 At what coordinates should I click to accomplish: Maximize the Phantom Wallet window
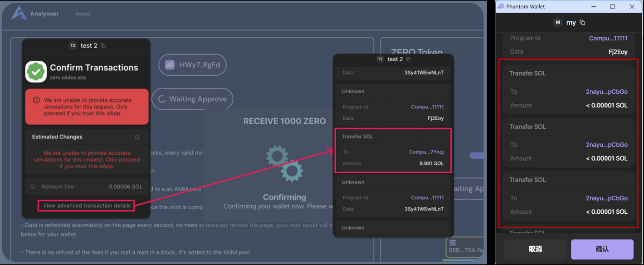point(612,6)
